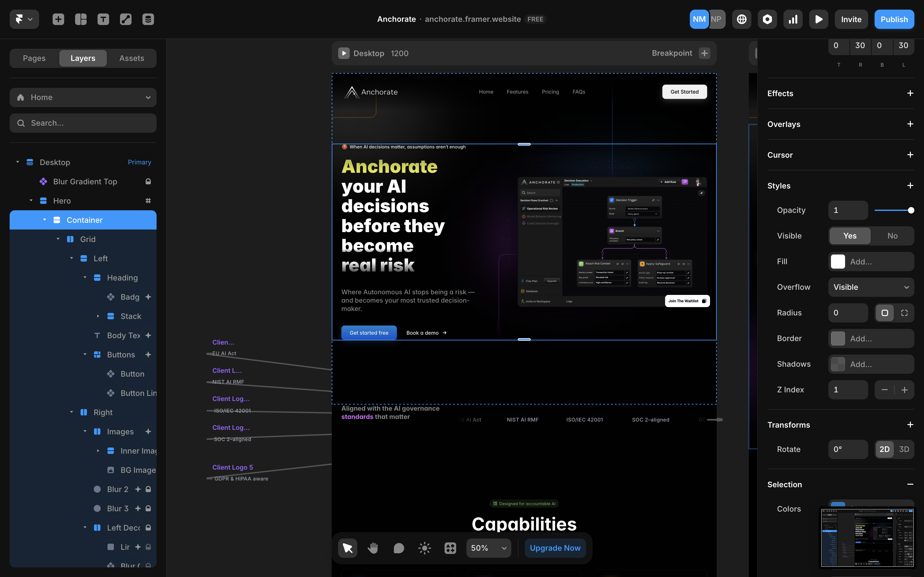Open the Analytics bar chart icon
This screenshot has height=577, width=924.
click(x=793, y=19)
